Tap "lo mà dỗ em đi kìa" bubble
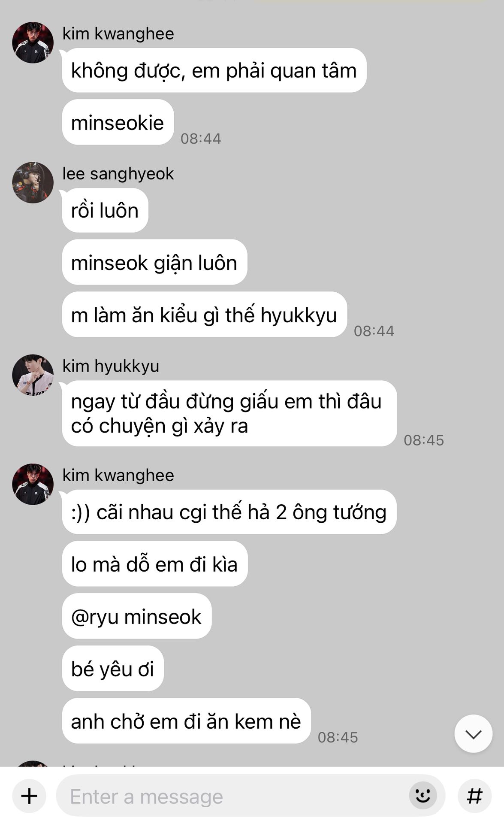504x824 pixels. point(154,564)
